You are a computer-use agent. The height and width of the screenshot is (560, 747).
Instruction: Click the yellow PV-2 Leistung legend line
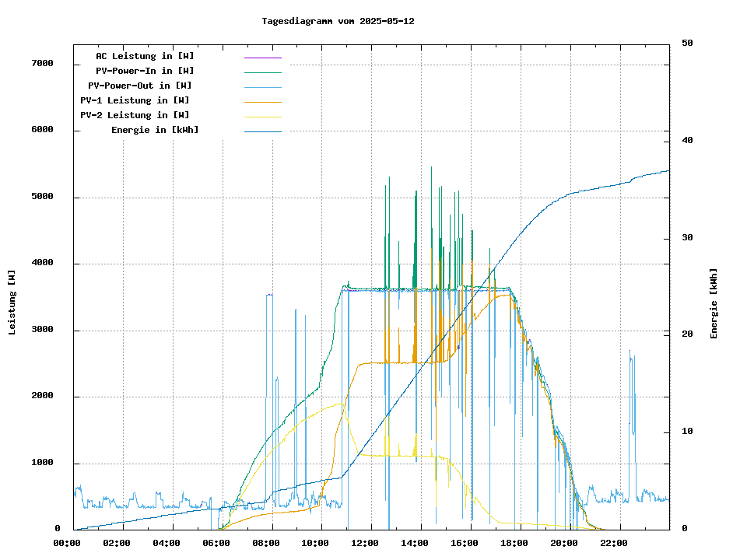[262, 117]
